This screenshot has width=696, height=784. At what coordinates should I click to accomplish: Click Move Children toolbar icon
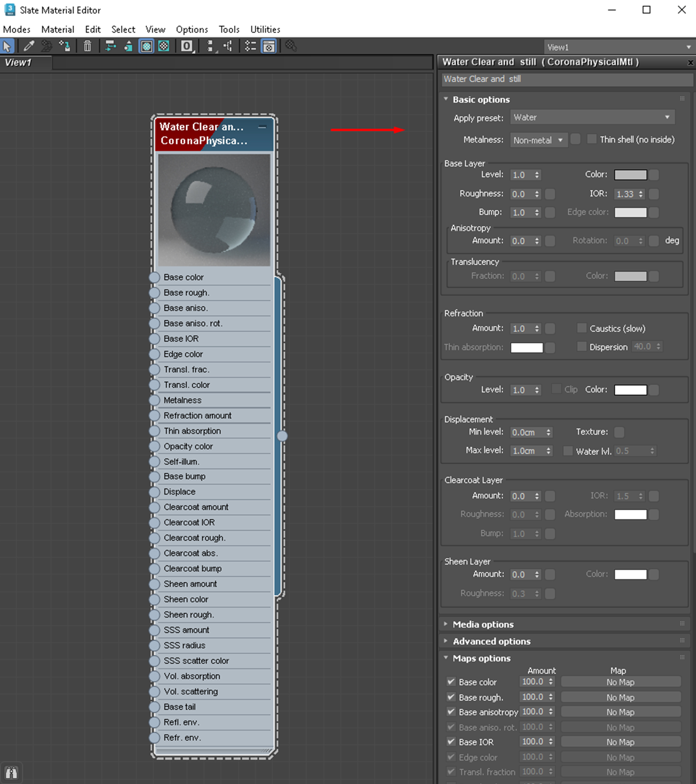pyautogui.click(x=110, y=46)
